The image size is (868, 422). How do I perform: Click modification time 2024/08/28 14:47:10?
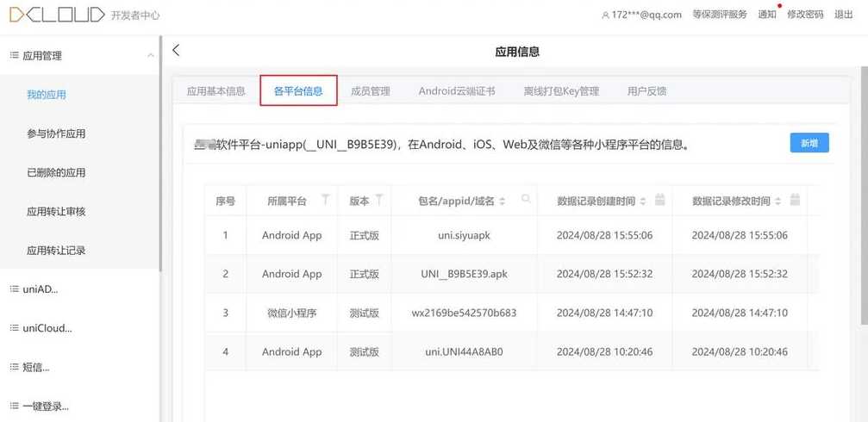click(x=740, y=313)
